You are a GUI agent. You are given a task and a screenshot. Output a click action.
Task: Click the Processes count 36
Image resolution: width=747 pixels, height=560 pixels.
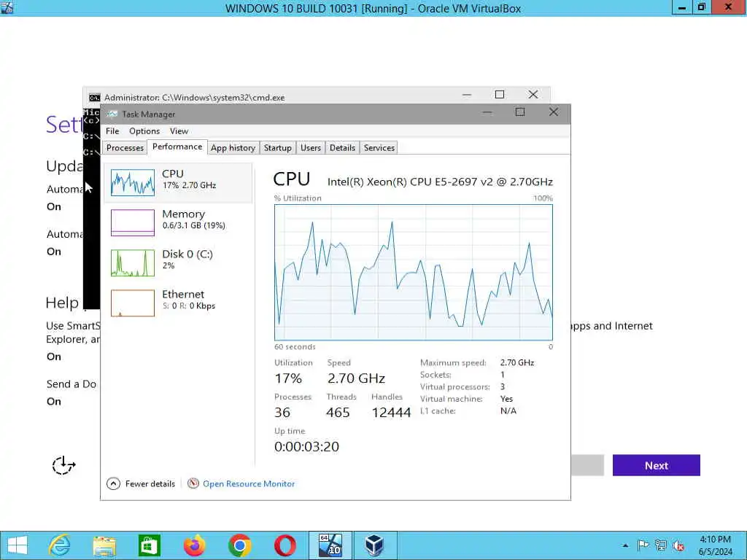click(282, 413)
